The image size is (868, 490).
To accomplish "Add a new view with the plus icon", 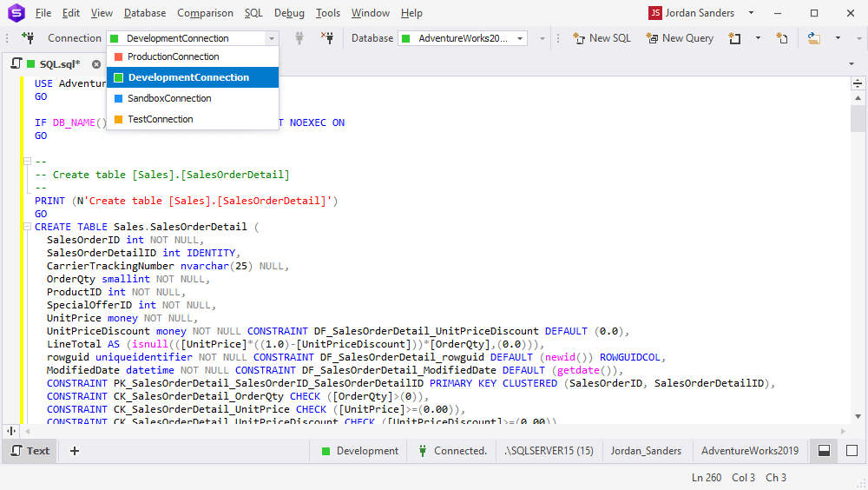I will (75, 451).
